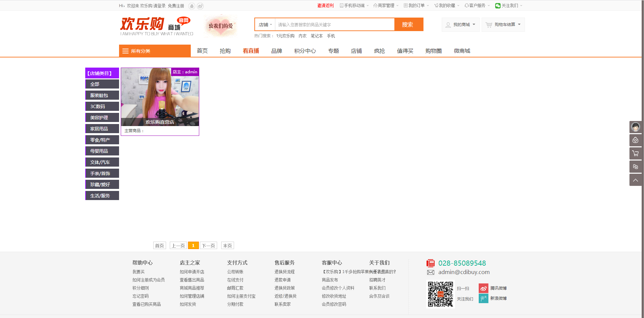Image resolution: width=644 pixels, height=318 pixels.
Task: Expand the 客户服务 top menu
Action: (x=477, y=6)
